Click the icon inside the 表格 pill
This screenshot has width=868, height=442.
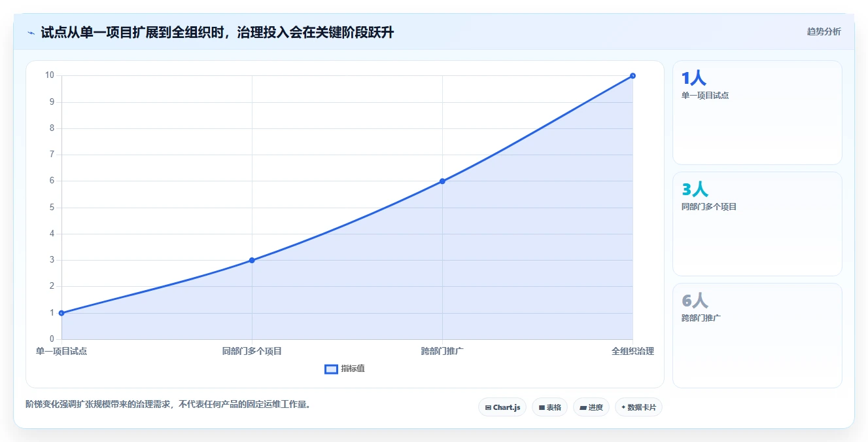tap(542, 407)
